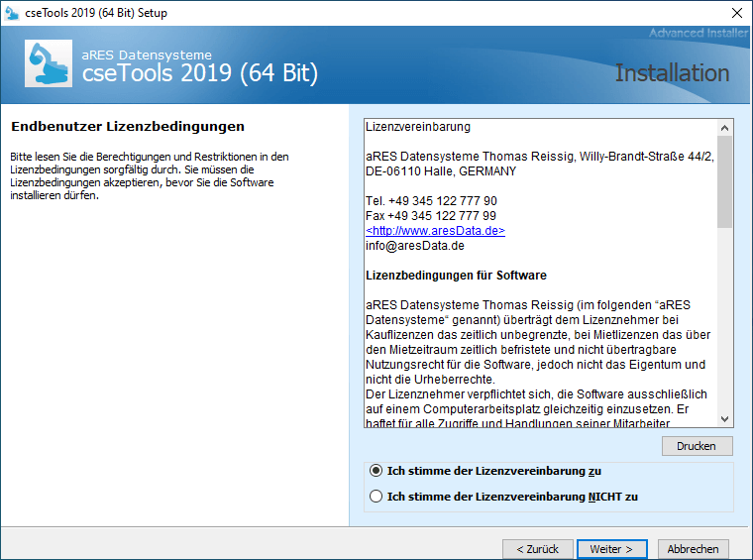Image resolution: width=753 pixels, height=560 pixels.
Task: Click the "cseTools 2019 (64 Bit)" header title
Action: tap(199, 72)
